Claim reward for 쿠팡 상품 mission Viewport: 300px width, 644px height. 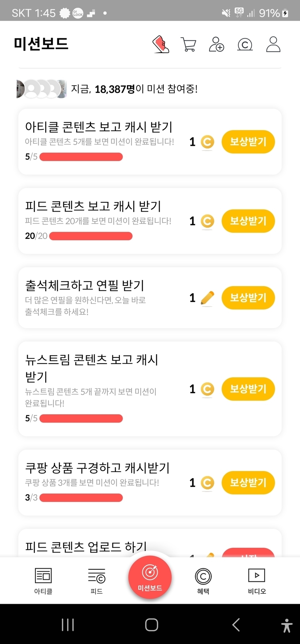click(x=248, y=483)
